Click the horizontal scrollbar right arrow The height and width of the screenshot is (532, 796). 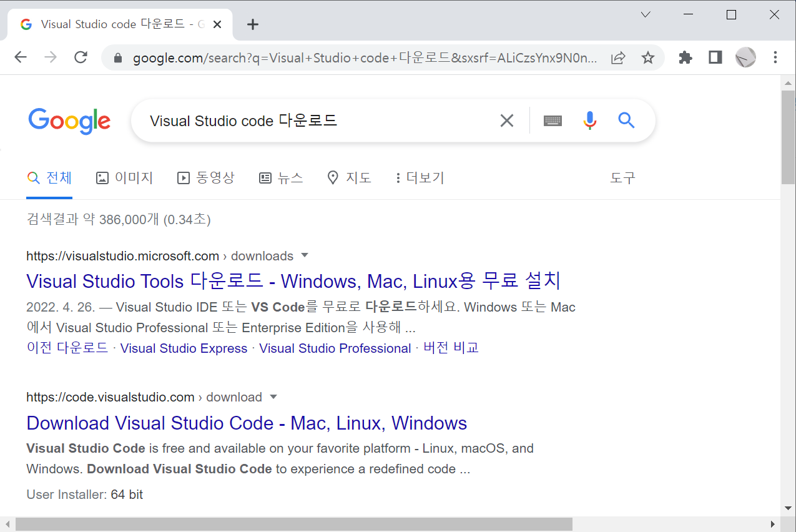[x=774, y=525]
